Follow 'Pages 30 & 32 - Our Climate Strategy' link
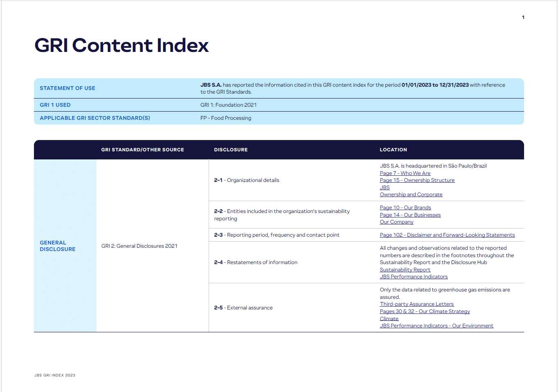558x392 pixels. coord(425,311)
